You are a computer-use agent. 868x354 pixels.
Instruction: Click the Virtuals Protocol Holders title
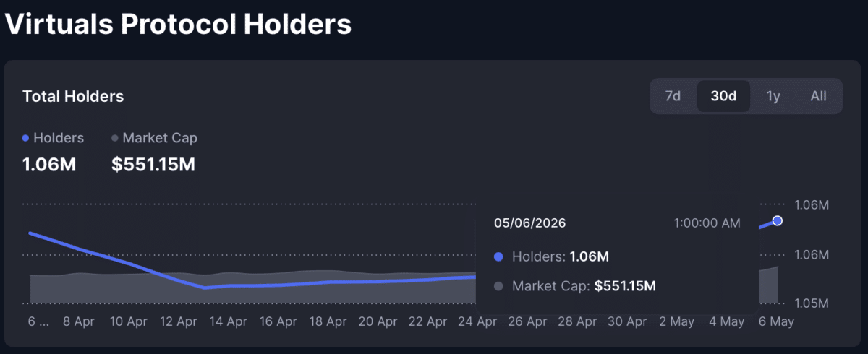[179, 24]
